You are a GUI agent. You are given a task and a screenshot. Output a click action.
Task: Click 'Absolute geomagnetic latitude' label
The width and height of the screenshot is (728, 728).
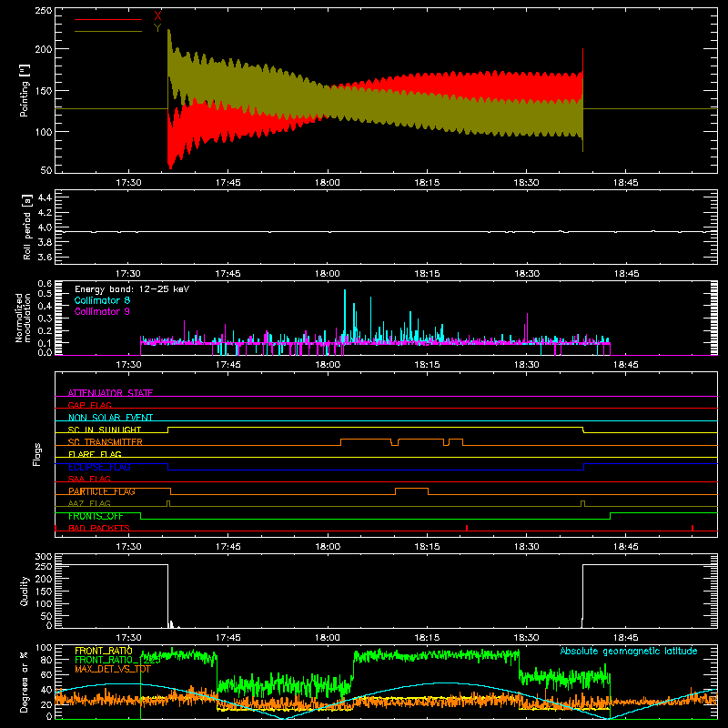[629, 651]
